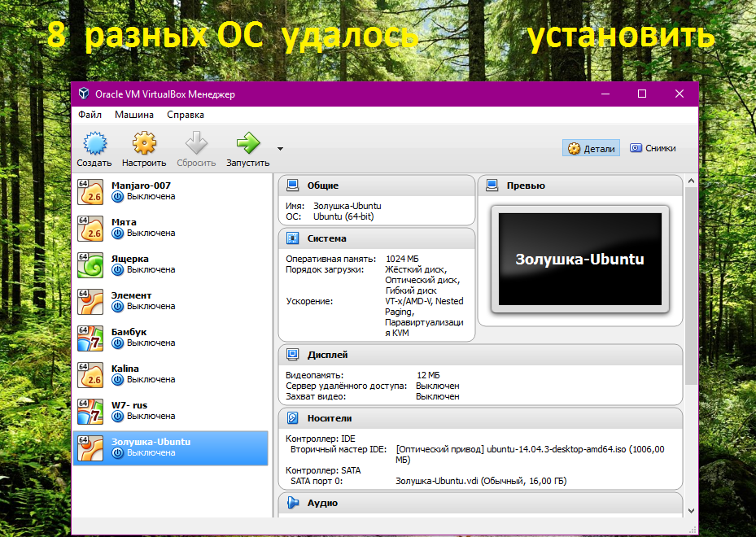The height and width of the screenshot is (537, 756).
Task: Select the Kalina machine icon
Action: pyautogui.click(x=90, y=374)
